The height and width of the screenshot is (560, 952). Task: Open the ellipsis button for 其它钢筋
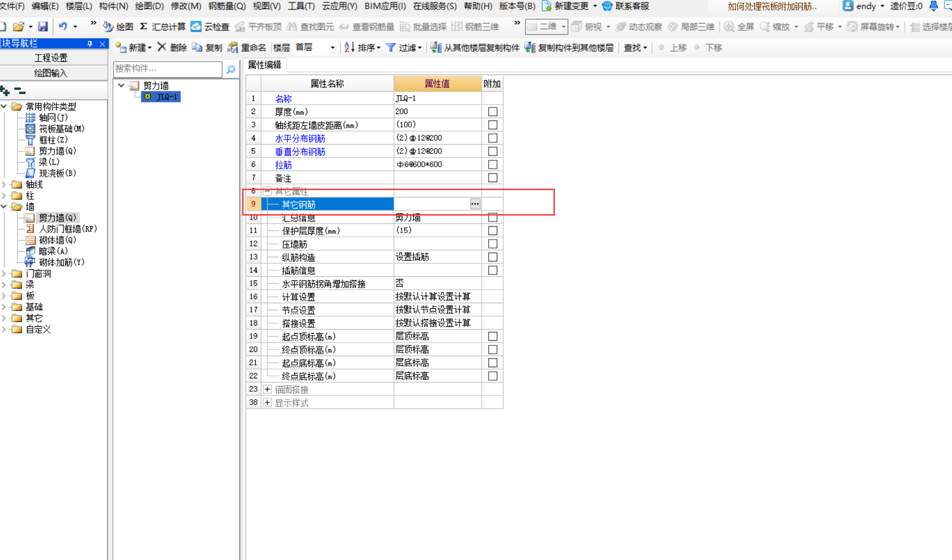pyautogui.click(x=475, y=204)
